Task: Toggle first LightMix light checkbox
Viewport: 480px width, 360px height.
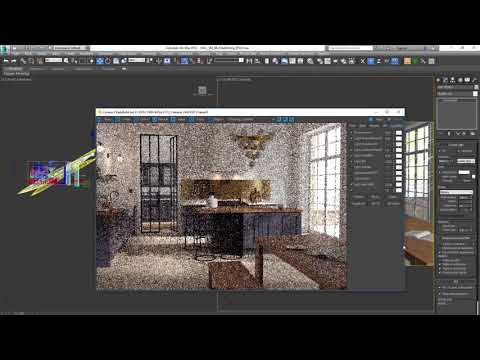Action: 351,133
